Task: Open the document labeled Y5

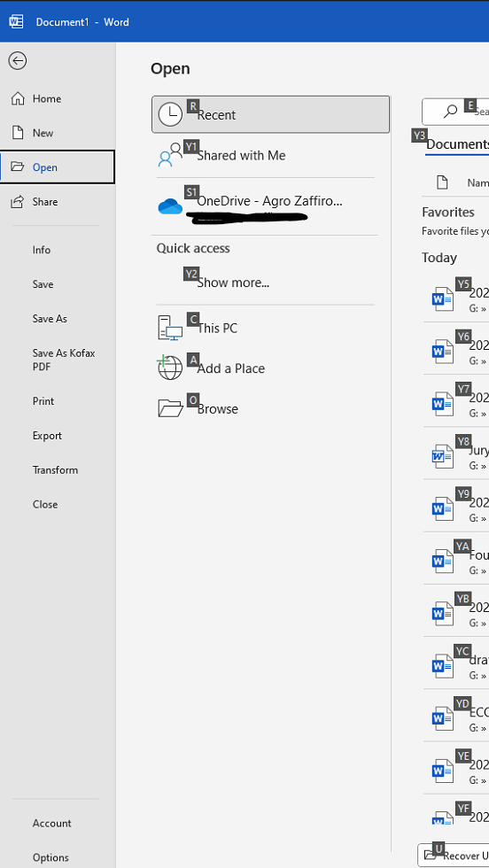Action: [456, 298]
